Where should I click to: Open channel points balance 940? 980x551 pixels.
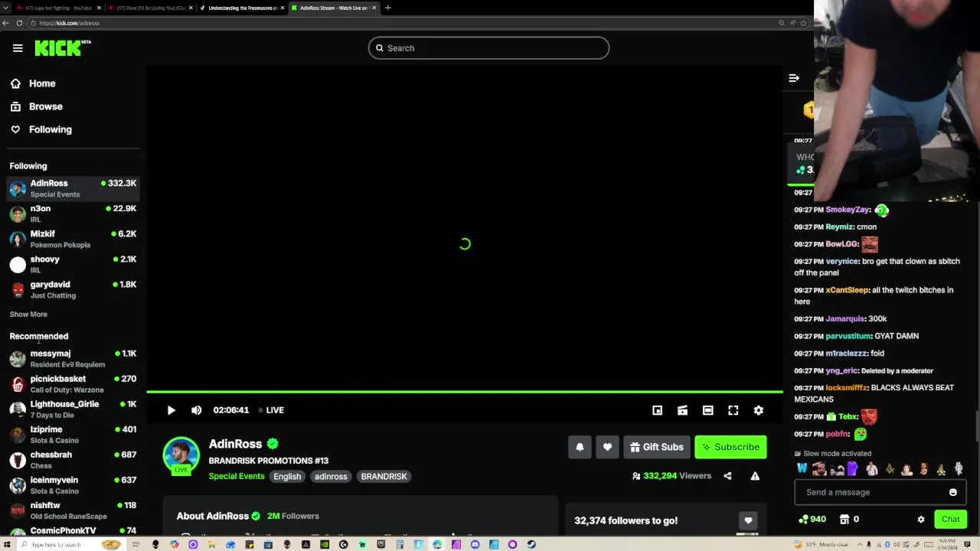coord(812,520)
